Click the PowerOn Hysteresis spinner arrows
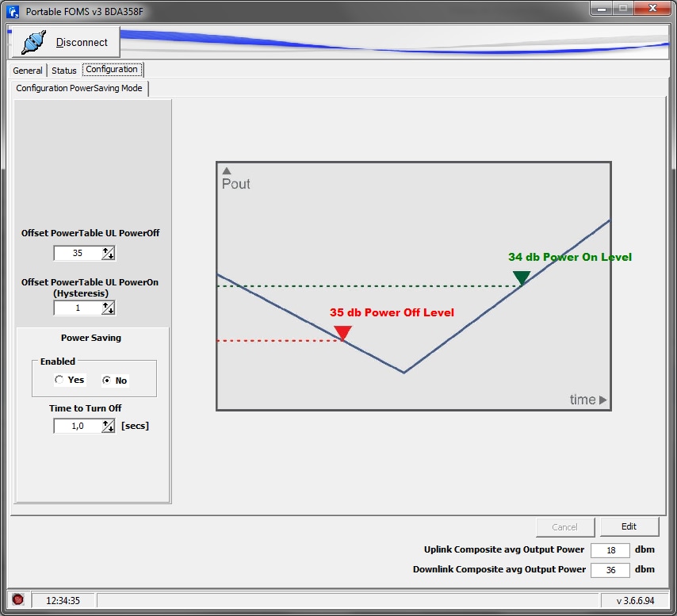The height and width of the screenshot is (616, 677). pyautogui.click(x=109, y=308)
